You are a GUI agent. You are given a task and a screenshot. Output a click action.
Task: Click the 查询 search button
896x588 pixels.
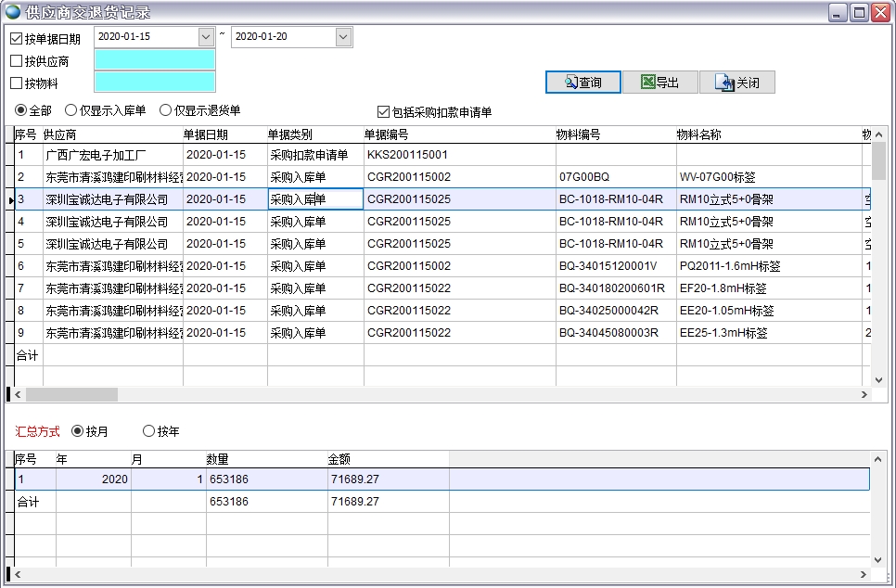click(x=582, y=83)
